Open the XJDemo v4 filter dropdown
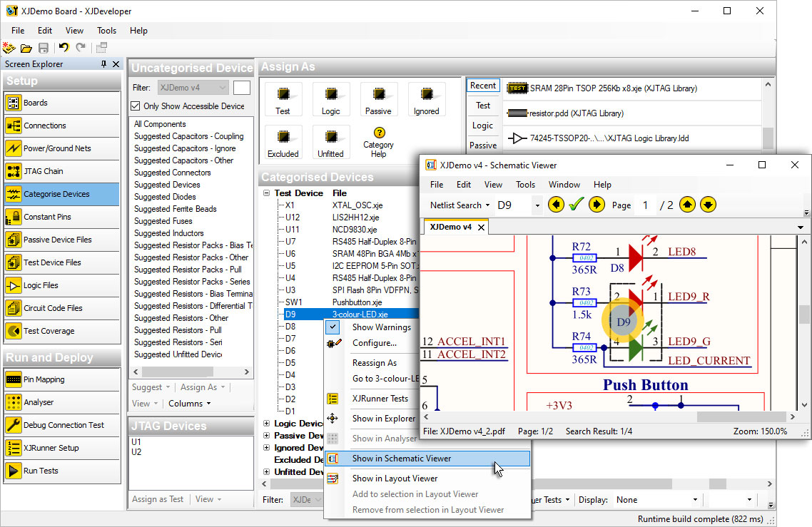 [x=193, y=88]
